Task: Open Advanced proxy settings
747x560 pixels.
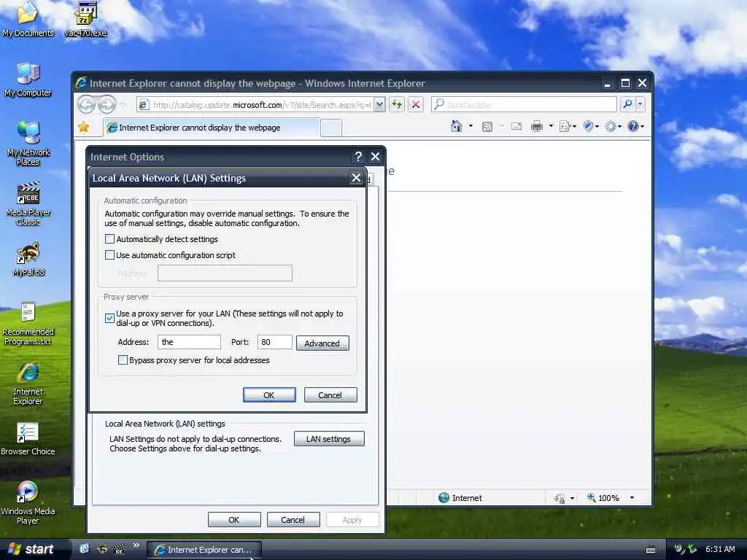Action: tap(322, 343)
